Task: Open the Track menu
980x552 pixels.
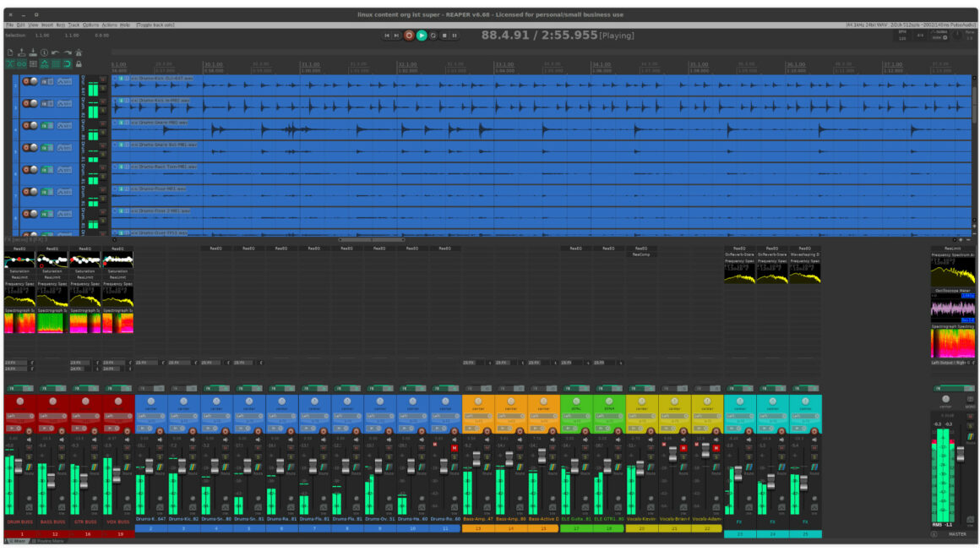Action: pos(74,25)
